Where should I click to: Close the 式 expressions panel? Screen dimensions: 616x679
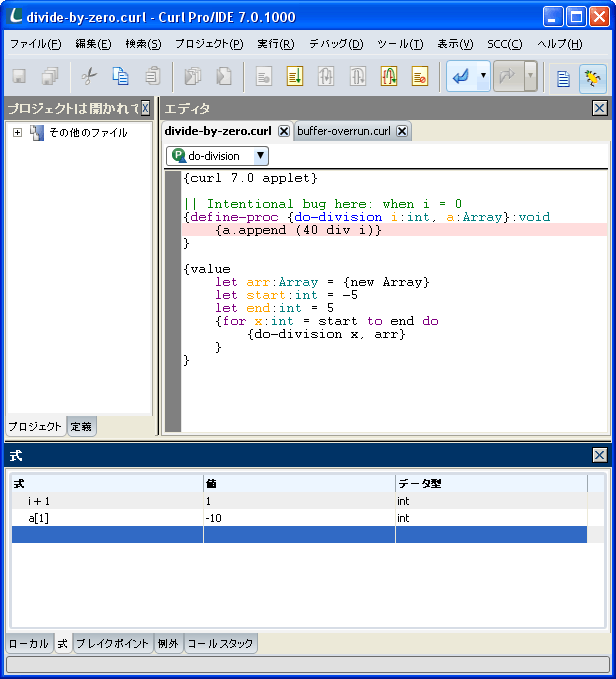click(x=600, y=455)
